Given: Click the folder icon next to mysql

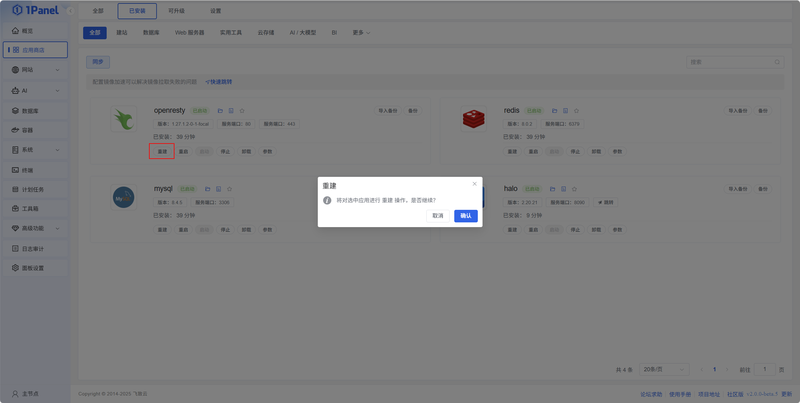Looking at the screenshot, I should (x=208, y=189).
